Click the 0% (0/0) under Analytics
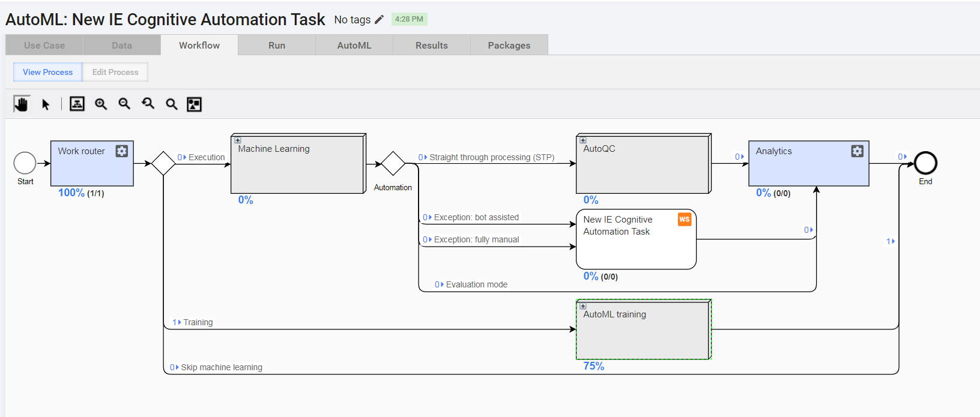Viewport: 980px width, 417px height. 773,193
